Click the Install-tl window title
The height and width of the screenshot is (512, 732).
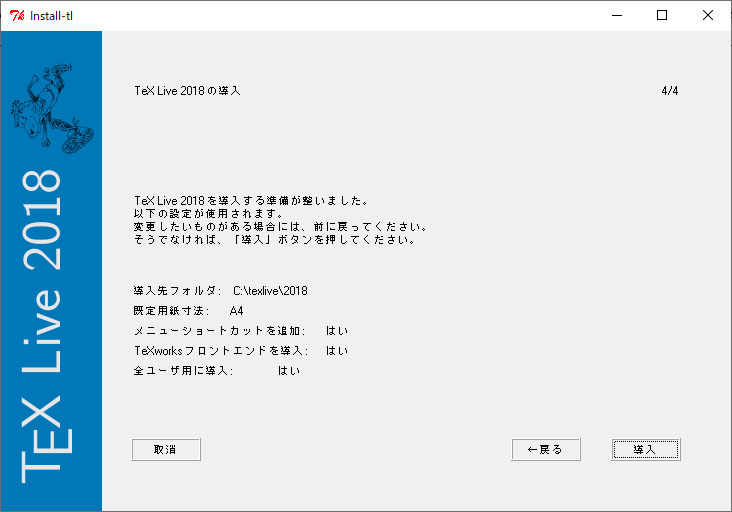(x=51, y=16)
